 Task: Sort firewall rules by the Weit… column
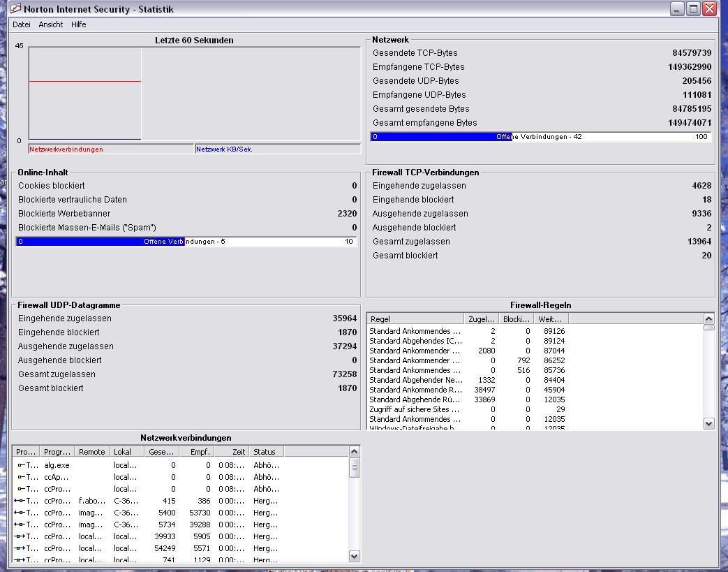(551, 318)
